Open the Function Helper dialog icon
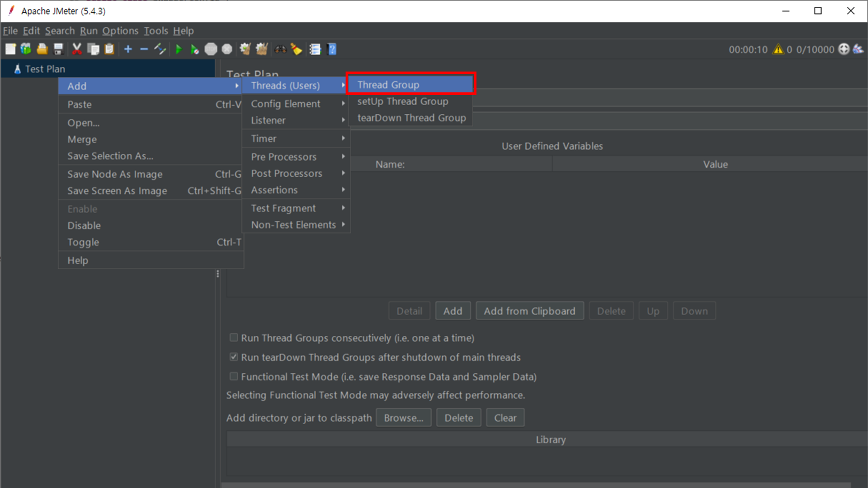Screen dimensions: 868x488 click(315, 49)
